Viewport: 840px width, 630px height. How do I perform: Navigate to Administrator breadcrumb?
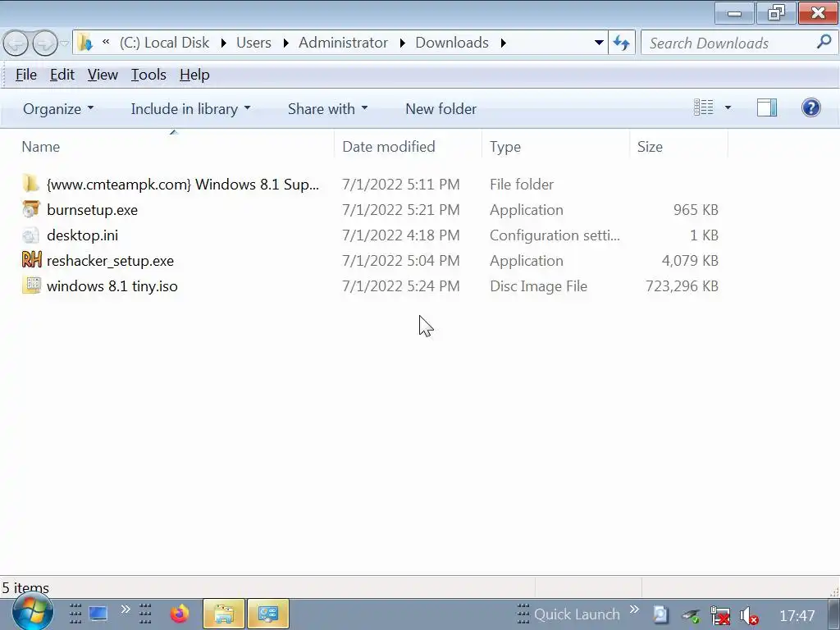pos(343,43)
